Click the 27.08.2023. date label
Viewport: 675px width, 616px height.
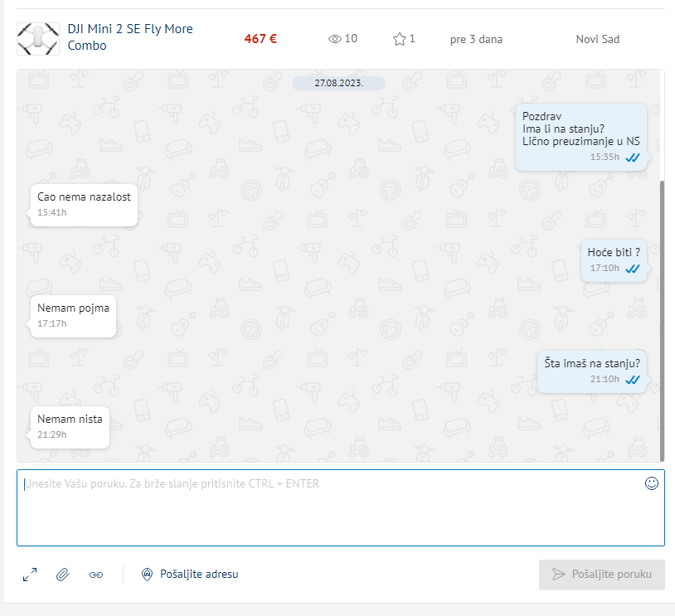tap(338, 83)
